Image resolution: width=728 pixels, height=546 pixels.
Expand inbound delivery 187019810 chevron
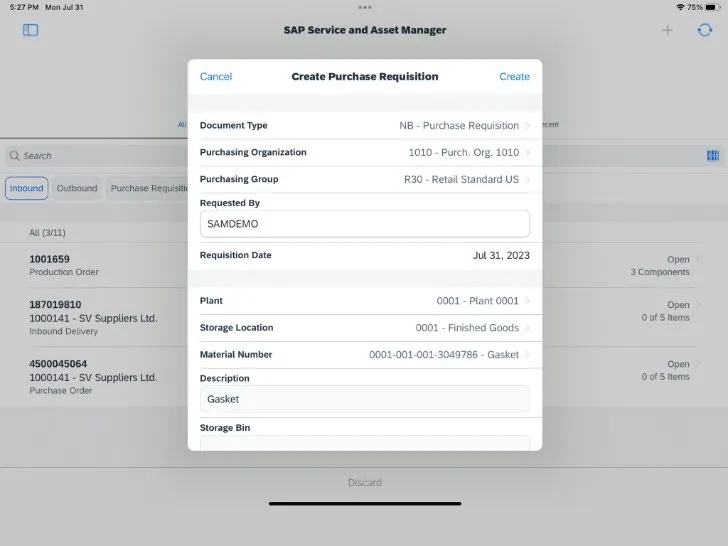[x=697, y=305]
